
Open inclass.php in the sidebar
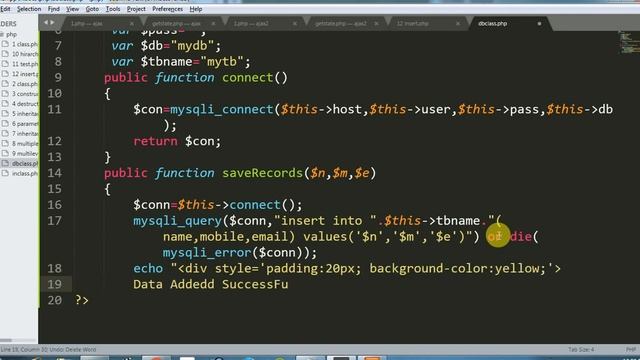[24, 173]
